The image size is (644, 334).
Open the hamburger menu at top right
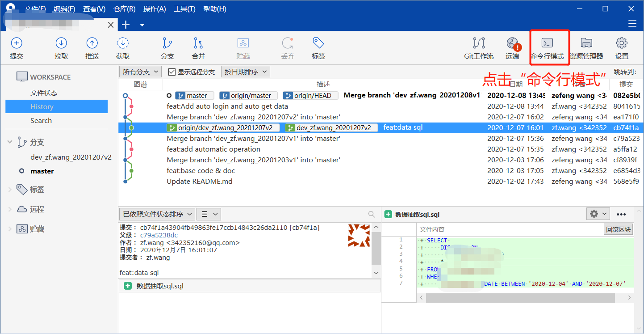(x=632, y=24)
